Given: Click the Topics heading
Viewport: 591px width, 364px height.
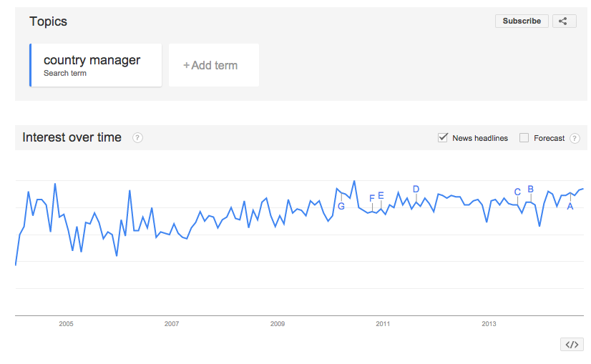Looking at the screenshot, I should (48, 21).
